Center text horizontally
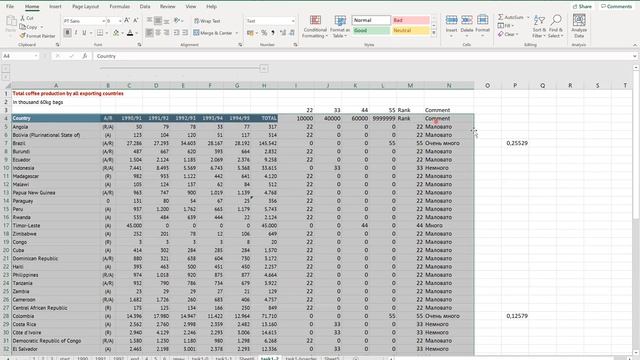 (158, 33)
